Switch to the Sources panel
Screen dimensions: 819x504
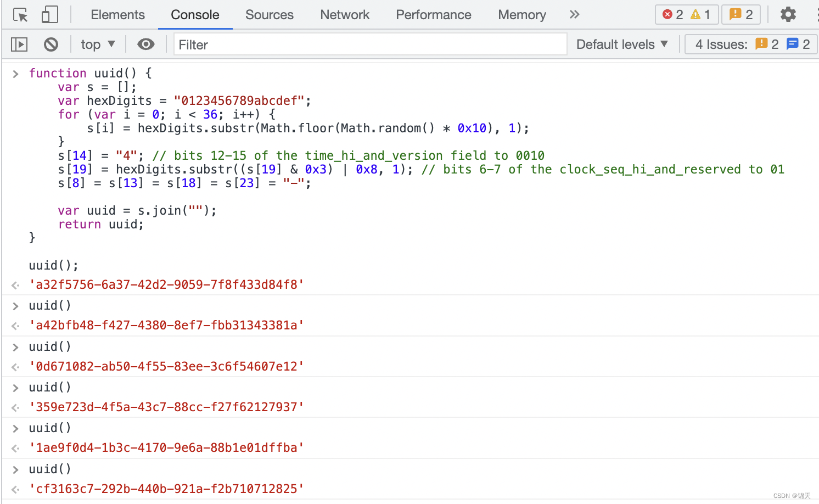269,15
